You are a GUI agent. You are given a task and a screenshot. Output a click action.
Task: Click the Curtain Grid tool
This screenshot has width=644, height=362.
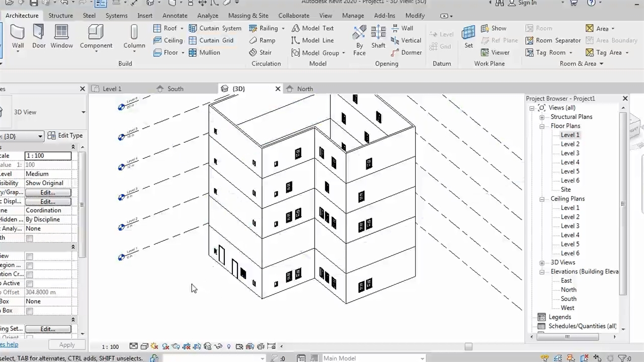click(x=211, y=40)
